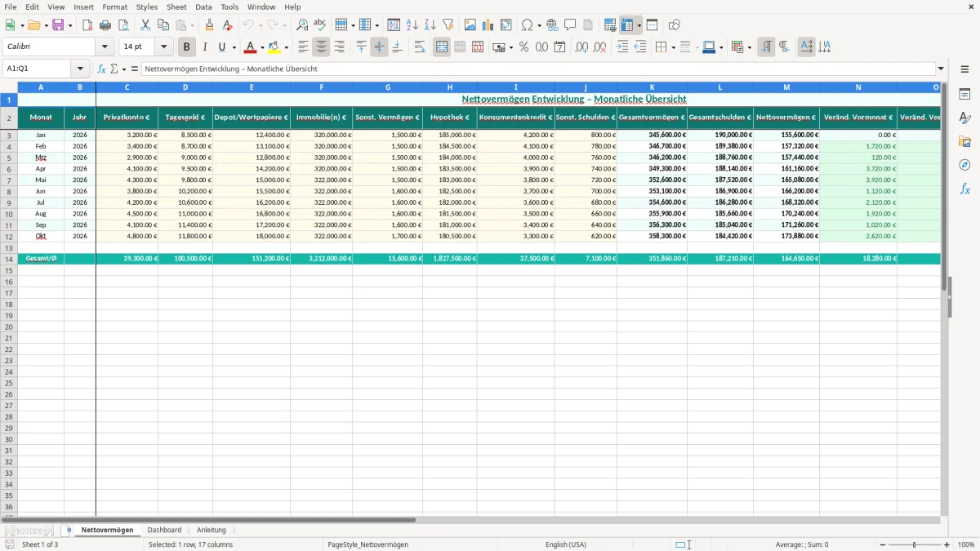Open Function Wizard fx icon
The image size is (980, 551).
coord(101,69)
